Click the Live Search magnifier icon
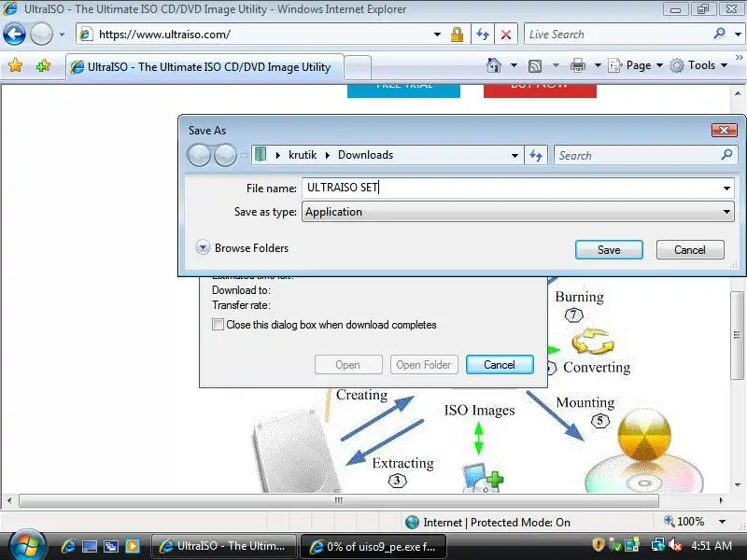The width and height of the screenshot is (747, 560). [x=719, y=34]
